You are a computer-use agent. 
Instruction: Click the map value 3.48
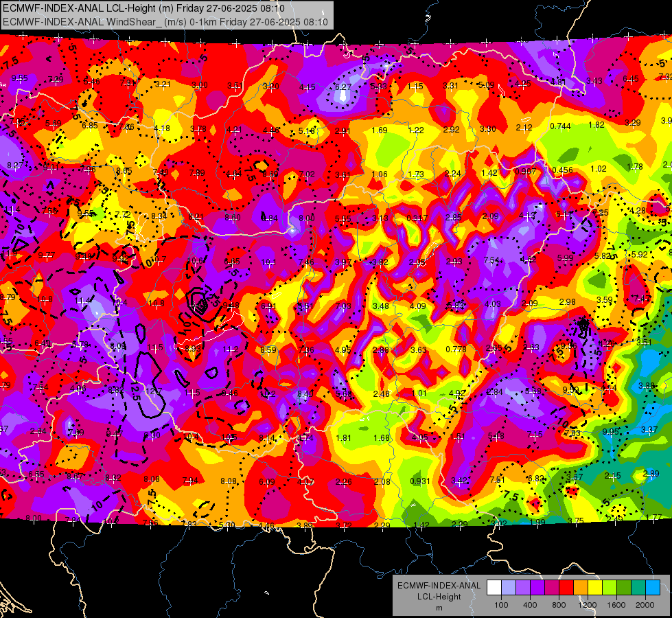pos(381,306)
